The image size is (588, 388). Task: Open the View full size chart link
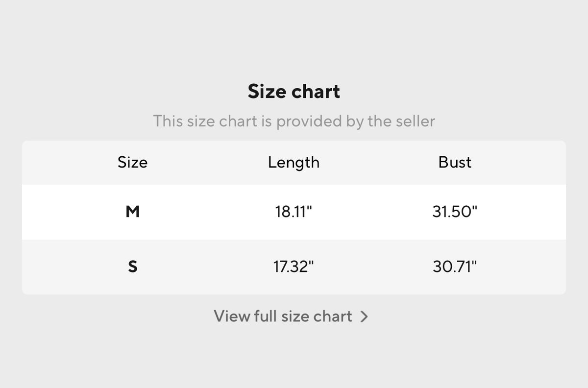283,316
